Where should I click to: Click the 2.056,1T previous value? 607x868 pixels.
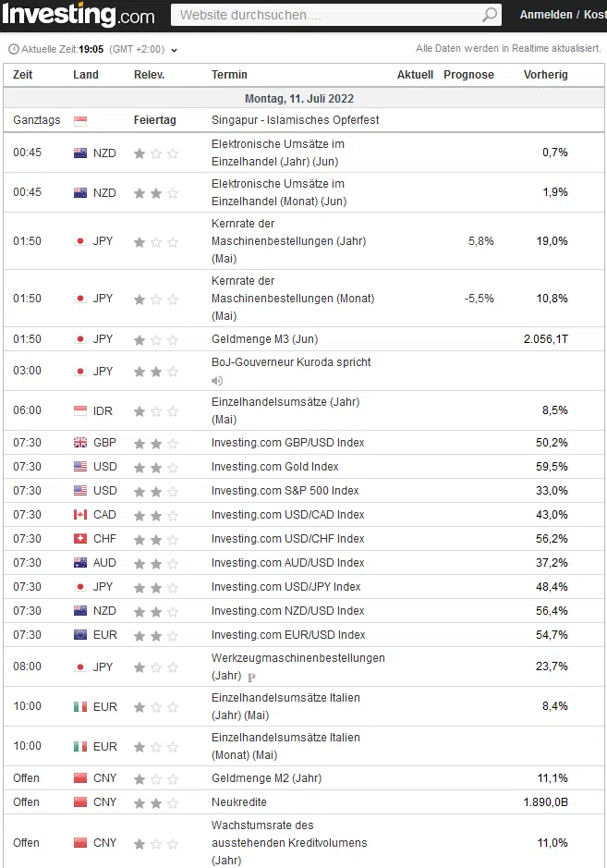pos(546,338)
